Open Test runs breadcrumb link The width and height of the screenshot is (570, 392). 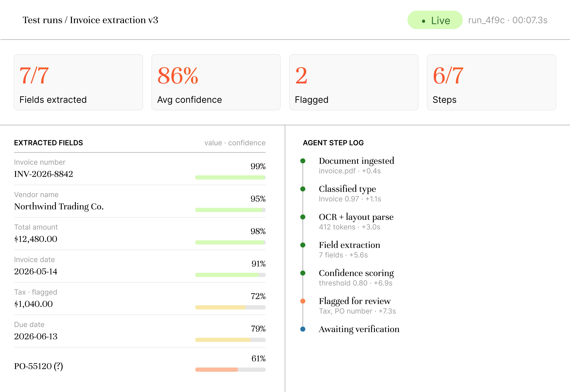[x=42, y=20]
